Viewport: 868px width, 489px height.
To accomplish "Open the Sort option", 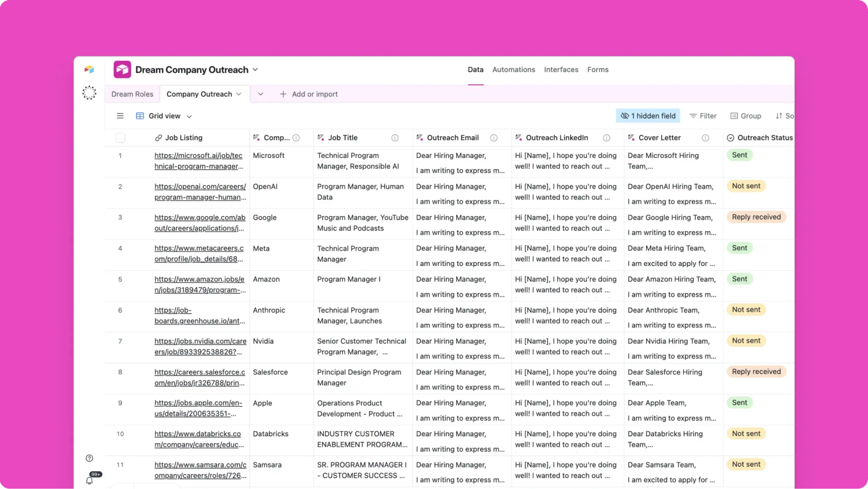I will (x=784, y=116).
